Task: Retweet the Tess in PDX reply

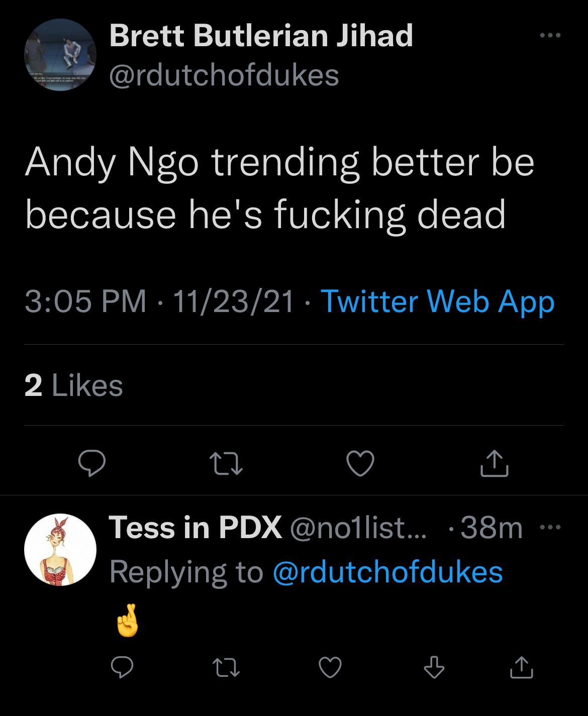Action: coord(226,668)
